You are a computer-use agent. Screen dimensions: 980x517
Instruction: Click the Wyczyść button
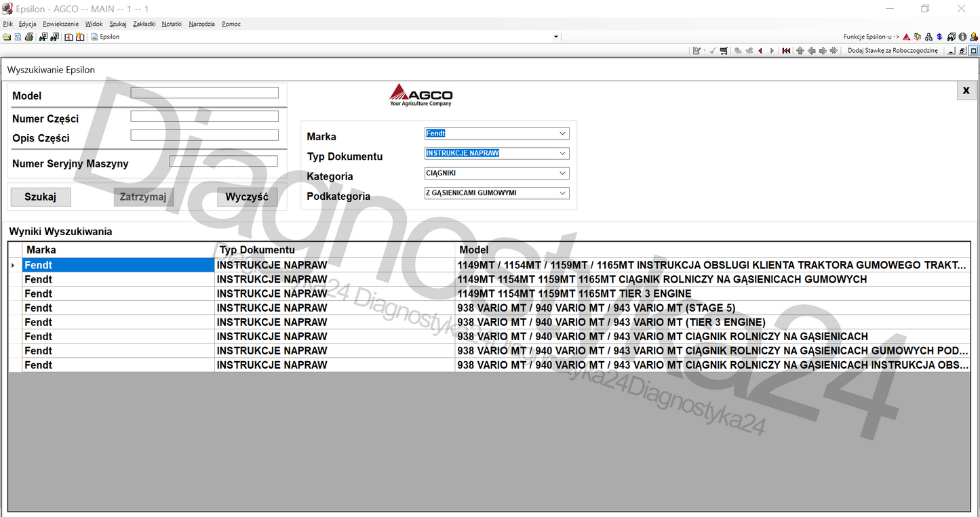click(247, 197)
